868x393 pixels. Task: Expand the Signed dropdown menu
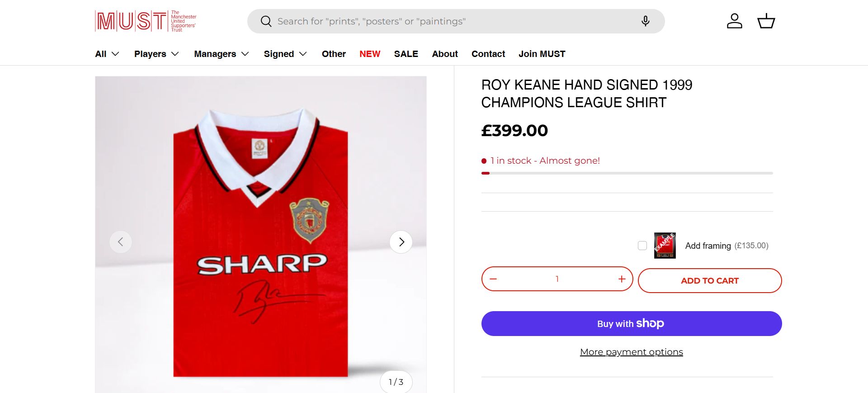click(285, 54)
